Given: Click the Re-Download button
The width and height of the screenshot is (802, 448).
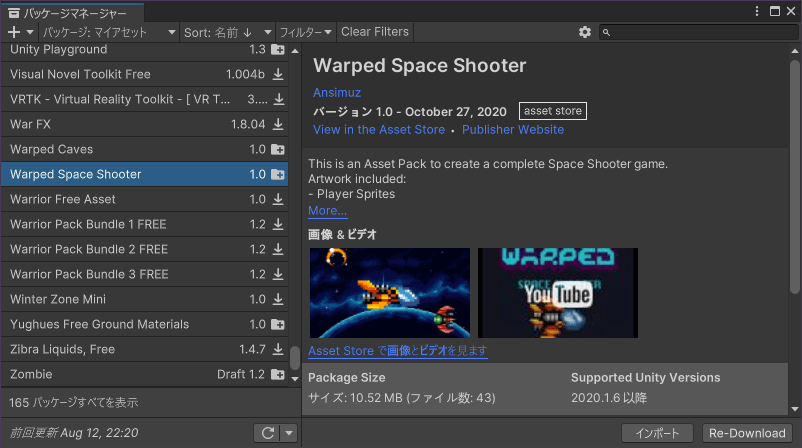Looking at the screenshot, I should click(747, 433).
